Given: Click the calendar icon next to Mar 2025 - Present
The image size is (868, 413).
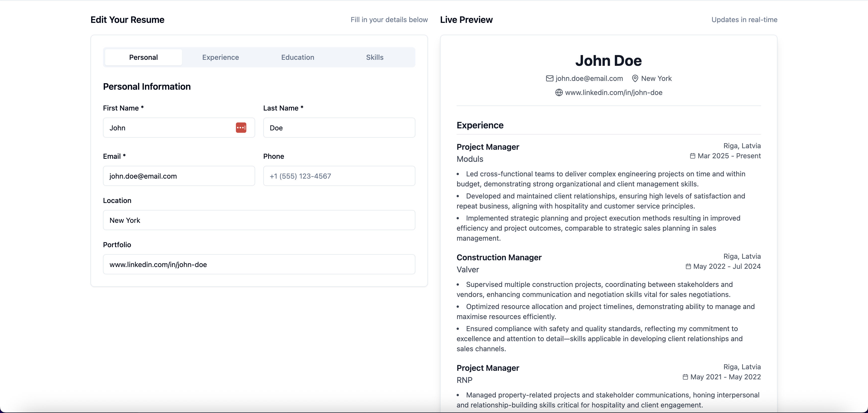Looking at the screenshot, I should (692, 156).
